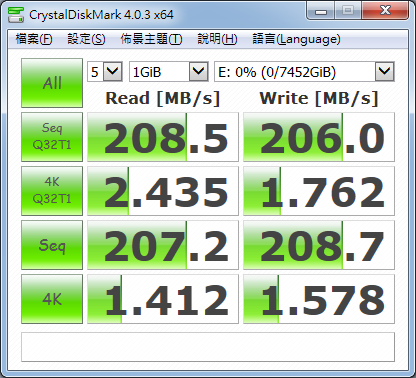Click the Seq write result 208.7
Screen dimensions: 416x378
[319, 245]
